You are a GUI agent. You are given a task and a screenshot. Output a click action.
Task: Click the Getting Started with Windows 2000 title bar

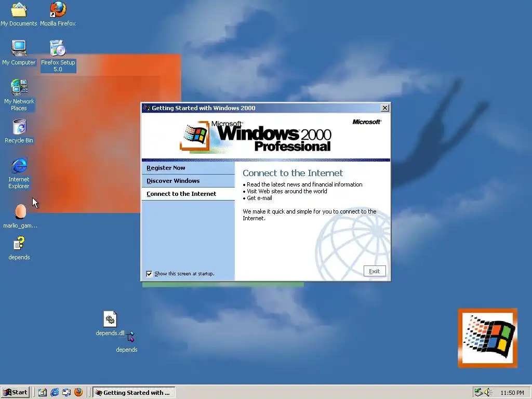[265, 108]
